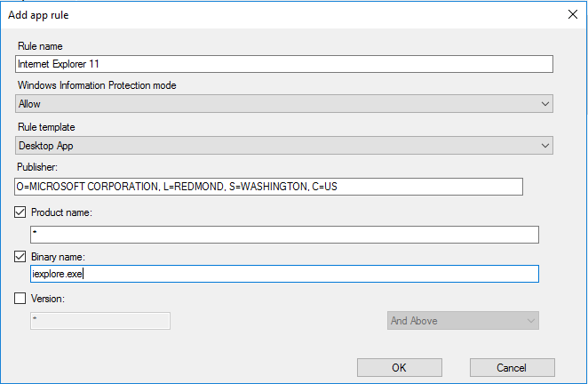The image size is (588, 384).
Task: Click the disabled Version number field
Action: click(x=100, y=321)
